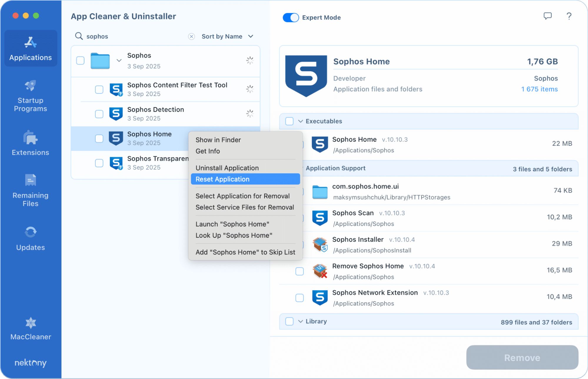Clear the sophos search query
The width and height of the screenshot is (588, 379).
pos(191,36)
